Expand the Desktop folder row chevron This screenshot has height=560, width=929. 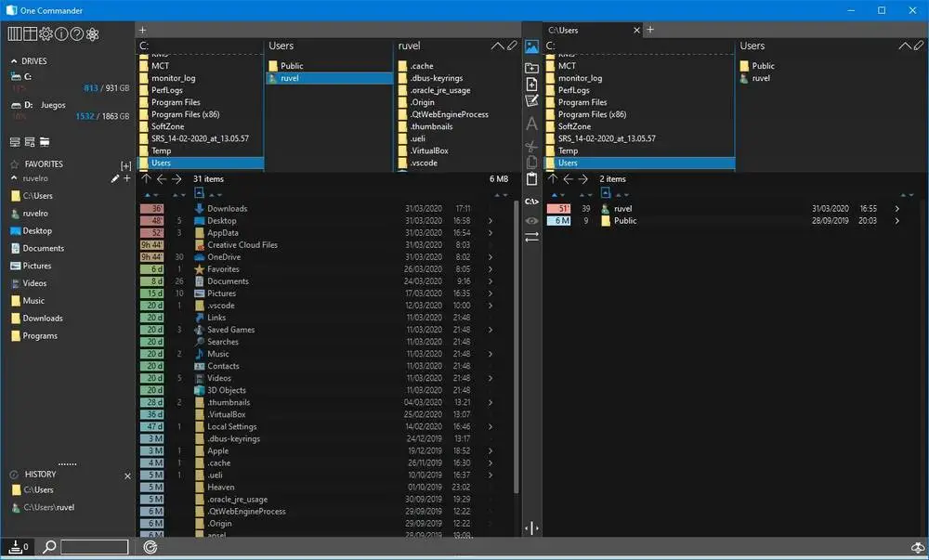click(491, 221)
